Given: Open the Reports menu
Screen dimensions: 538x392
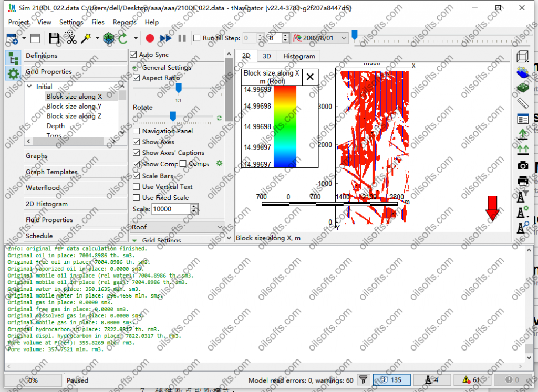Looking at the screenshot, I should coord(125,22).
